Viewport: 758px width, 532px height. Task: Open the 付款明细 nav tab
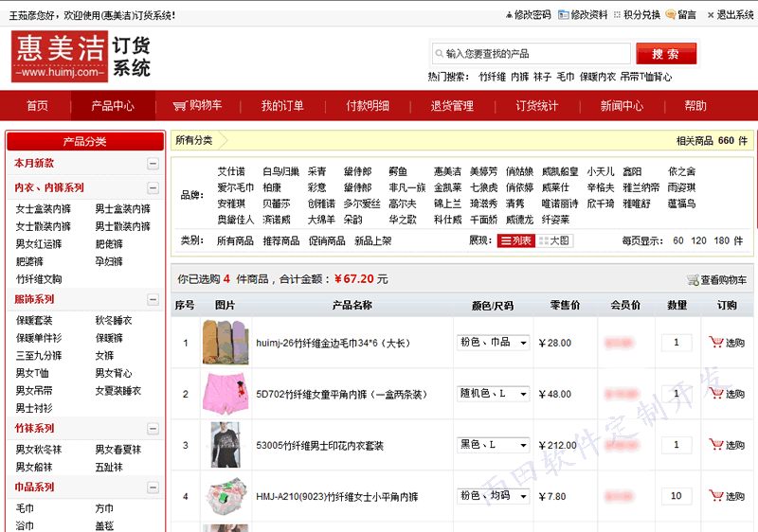368,106
